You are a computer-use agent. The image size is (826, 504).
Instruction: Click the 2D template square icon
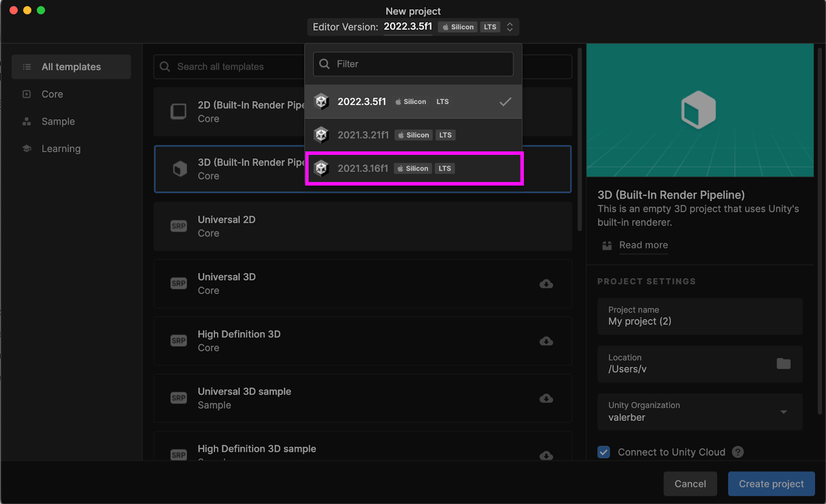[x=179, y=111]
